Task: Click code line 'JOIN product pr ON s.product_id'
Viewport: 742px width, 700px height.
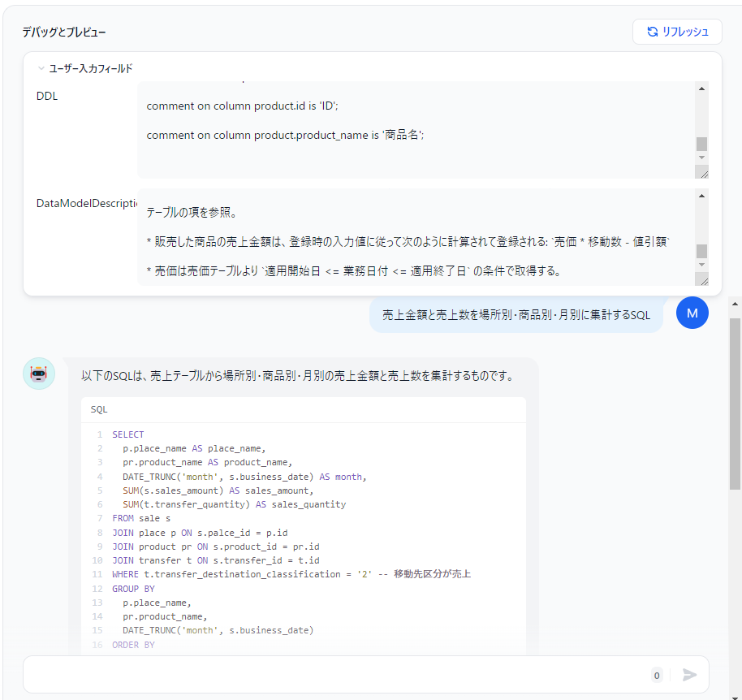Action: (x=216, y=547)
